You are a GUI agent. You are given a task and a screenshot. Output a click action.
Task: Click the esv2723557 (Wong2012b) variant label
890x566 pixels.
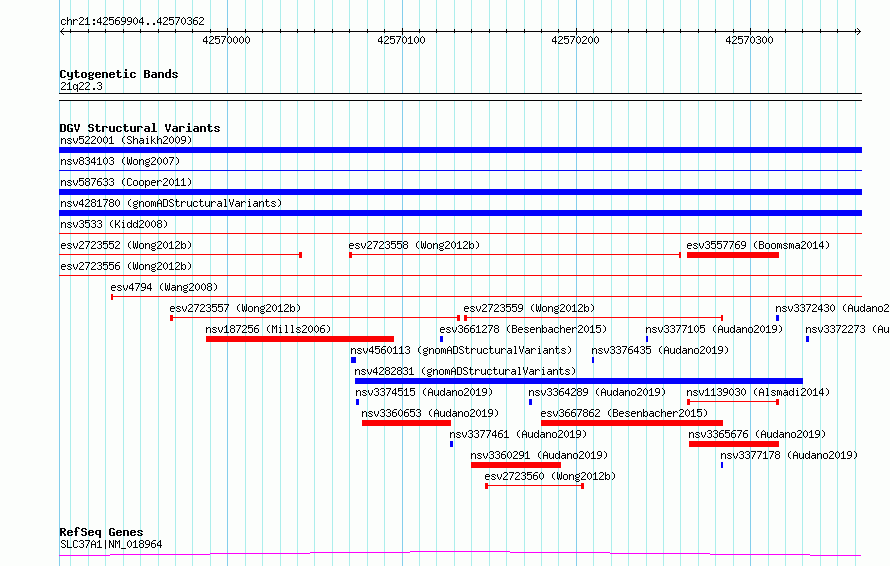coord(235,308)
